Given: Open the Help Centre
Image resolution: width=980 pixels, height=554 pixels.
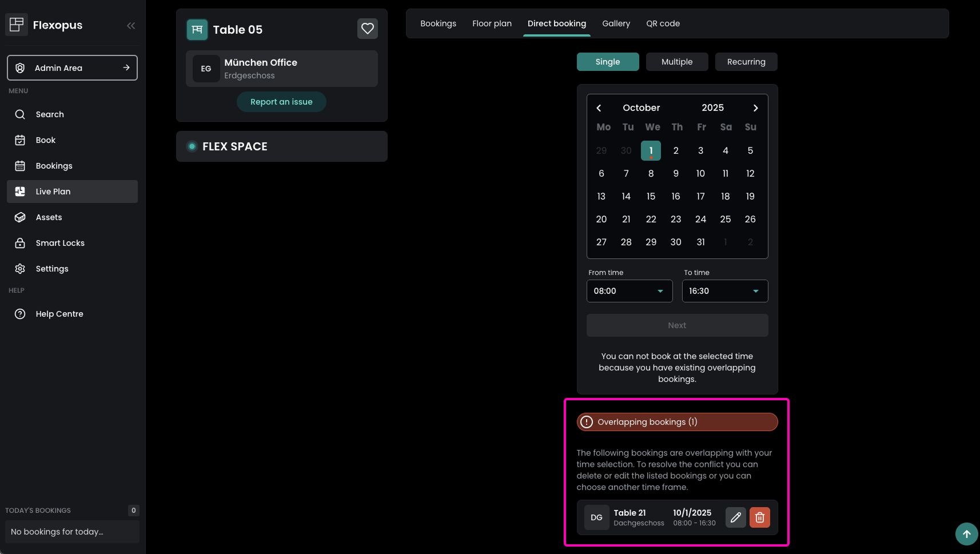Looking at the screenshot, I should pos(59,314).
